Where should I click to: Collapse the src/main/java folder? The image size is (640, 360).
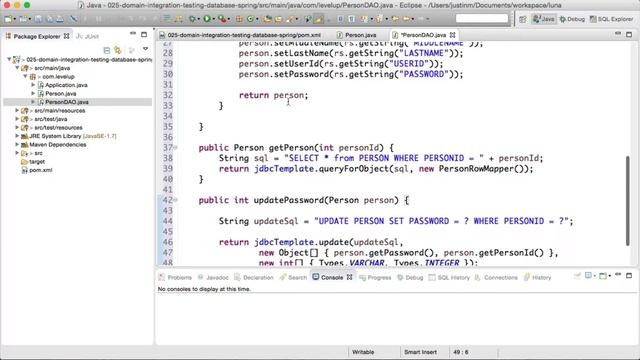coord(17,68)
